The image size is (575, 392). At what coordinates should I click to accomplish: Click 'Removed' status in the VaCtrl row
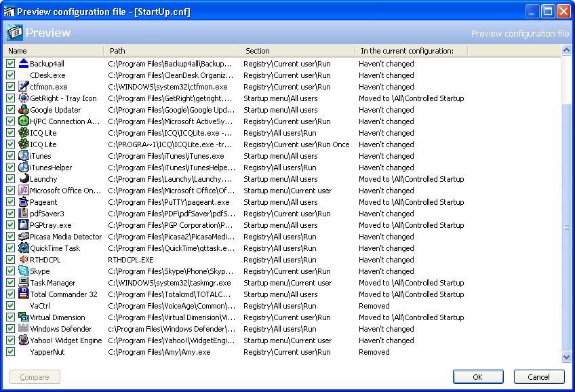(374, 306)
